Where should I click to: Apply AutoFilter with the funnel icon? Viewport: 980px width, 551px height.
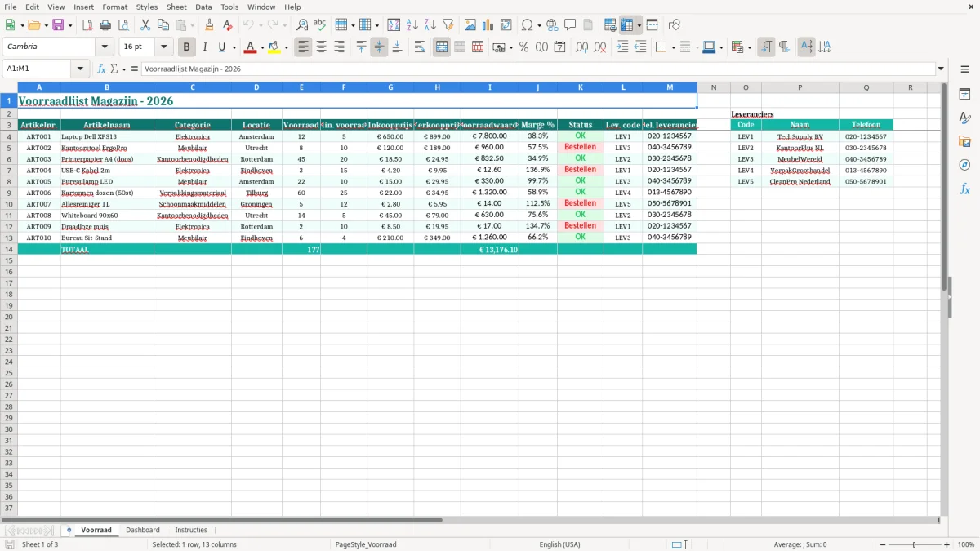448,25
